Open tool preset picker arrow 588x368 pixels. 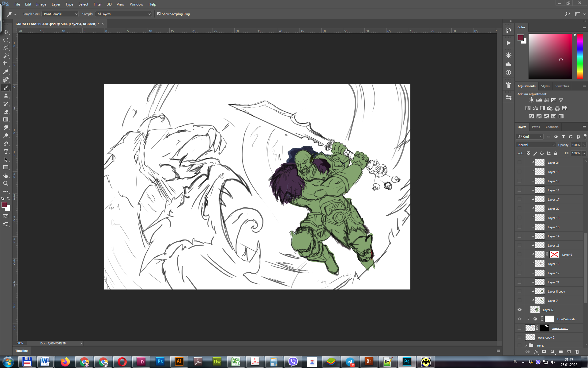(15, 14)
